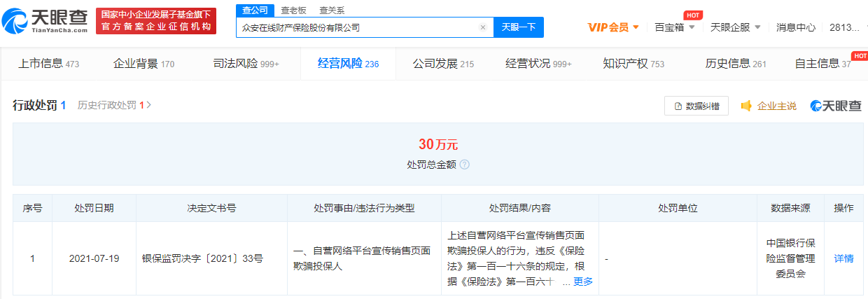The height and width of the screenshot is (299, 868).
Task: Open the 百宝箱 dropdown menu
Action: pos(675,27)
